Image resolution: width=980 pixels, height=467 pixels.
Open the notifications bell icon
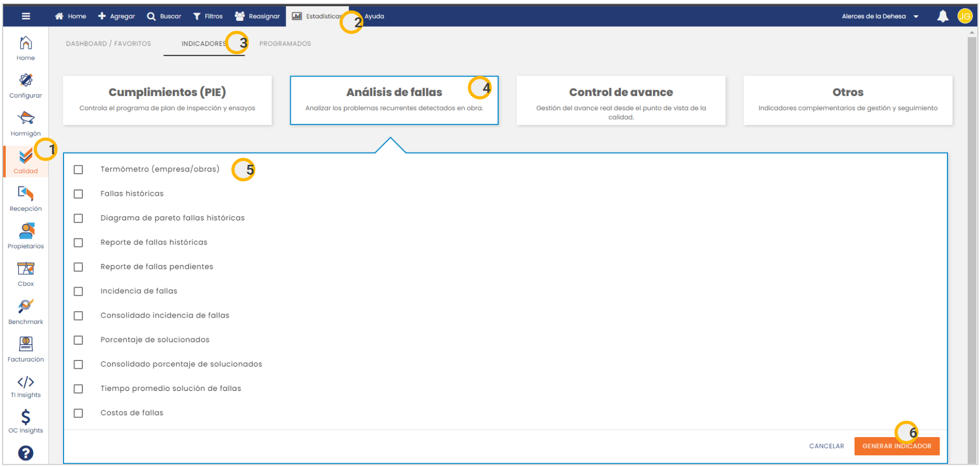943,16
